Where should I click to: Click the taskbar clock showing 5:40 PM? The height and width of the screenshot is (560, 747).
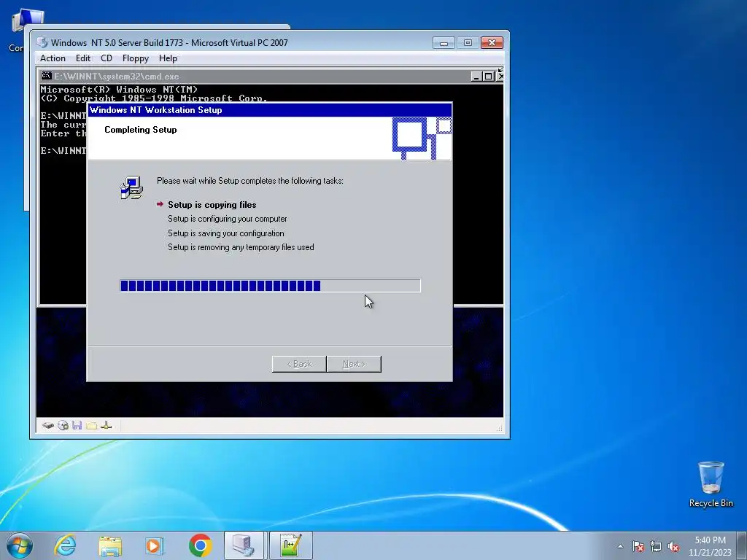pos(710,546)
